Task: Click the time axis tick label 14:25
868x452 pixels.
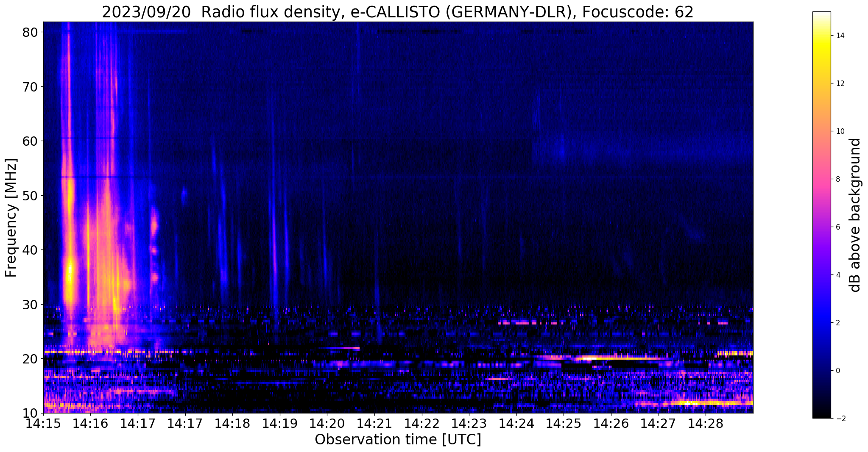Action: coord(564,423)
